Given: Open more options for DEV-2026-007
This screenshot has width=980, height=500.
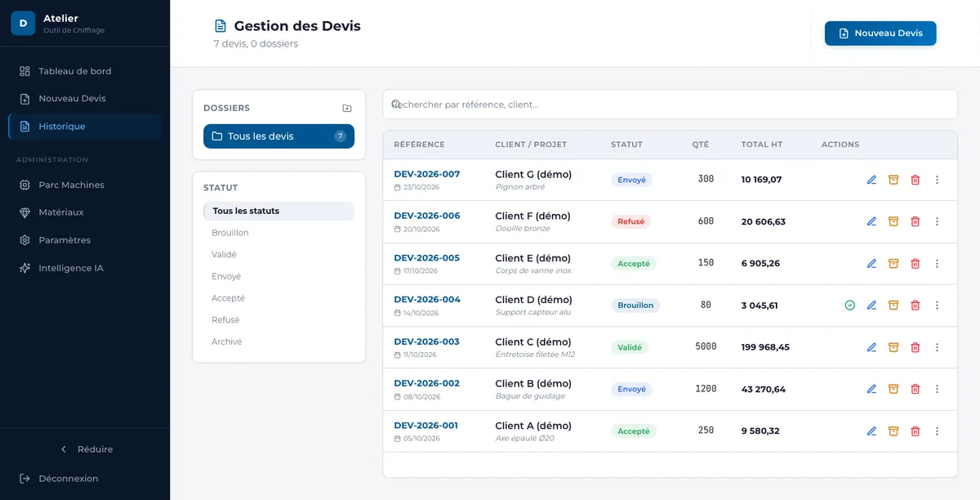Looking at the screenshot, I should point(937,180).
